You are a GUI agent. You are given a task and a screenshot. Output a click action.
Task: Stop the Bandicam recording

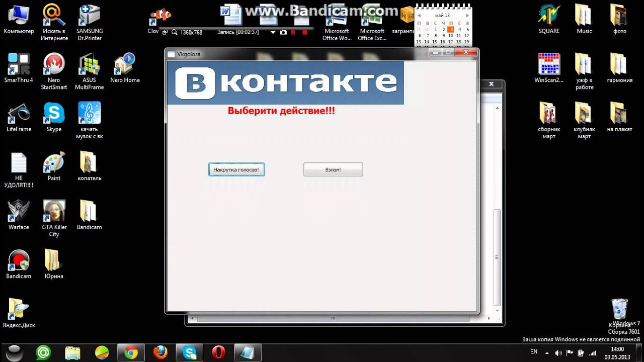[x=304, y=32]
